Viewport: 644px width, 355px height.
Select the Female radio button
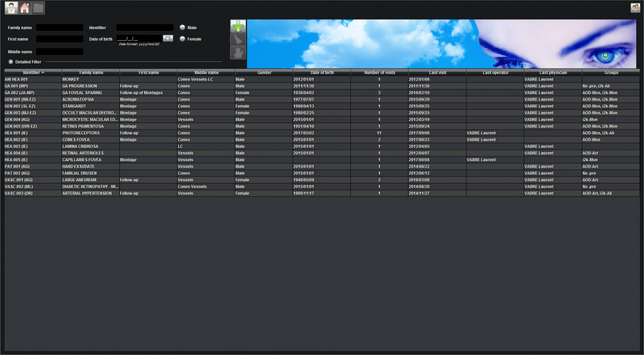coord(182,39)
